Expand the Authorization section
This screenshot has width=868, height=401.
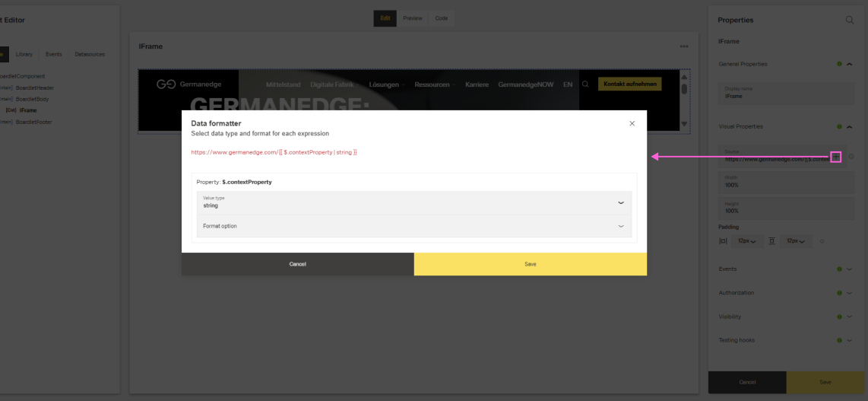point(849,293)
